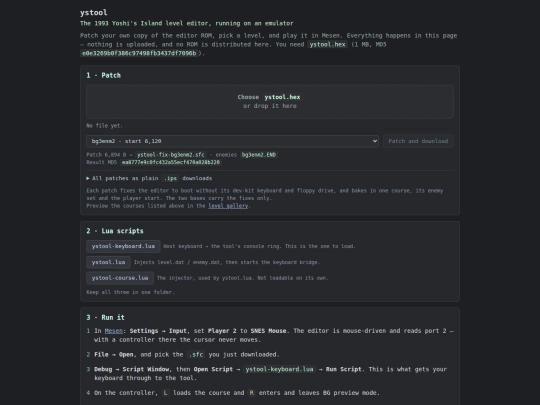Click the ystool.hex code label in intro

327,44
